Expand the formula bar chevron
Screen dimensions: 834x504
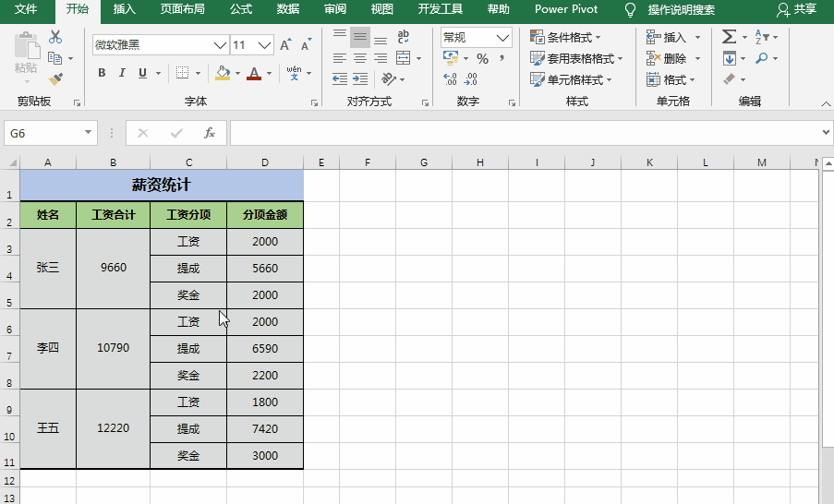[x=826, y=132]
